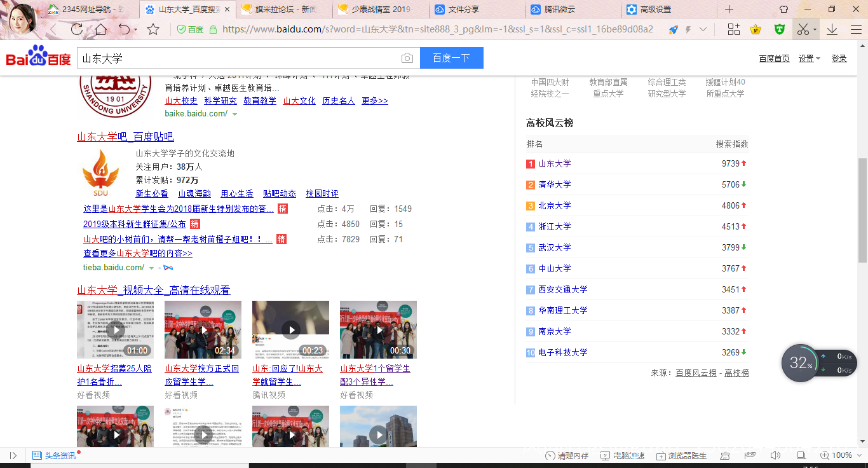Image resolution: width=868 pixels, height=468 pixels.
Task: Switch to the 腾讯微云 tab
Action: coord(559,10)
